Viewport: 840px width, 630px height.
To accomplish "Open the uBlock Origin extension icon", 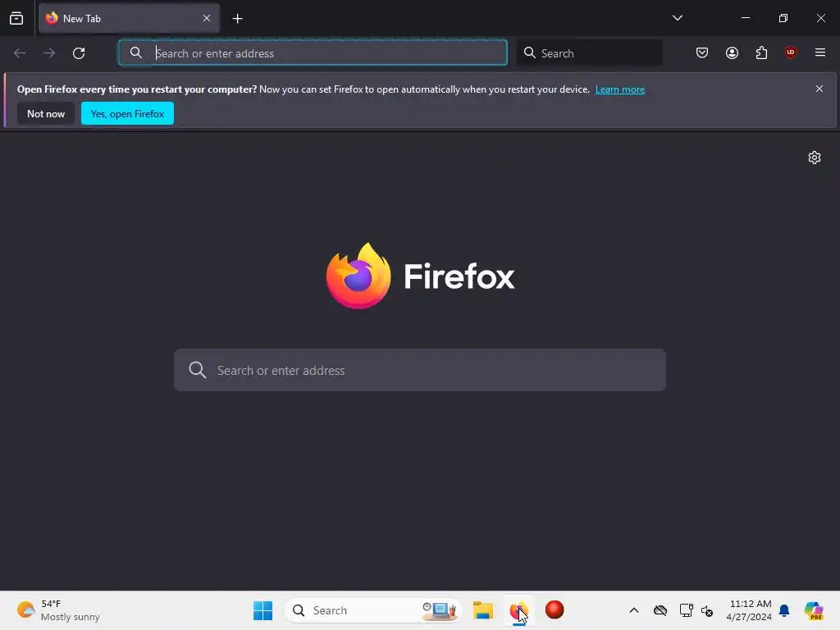I will (791, 52).
